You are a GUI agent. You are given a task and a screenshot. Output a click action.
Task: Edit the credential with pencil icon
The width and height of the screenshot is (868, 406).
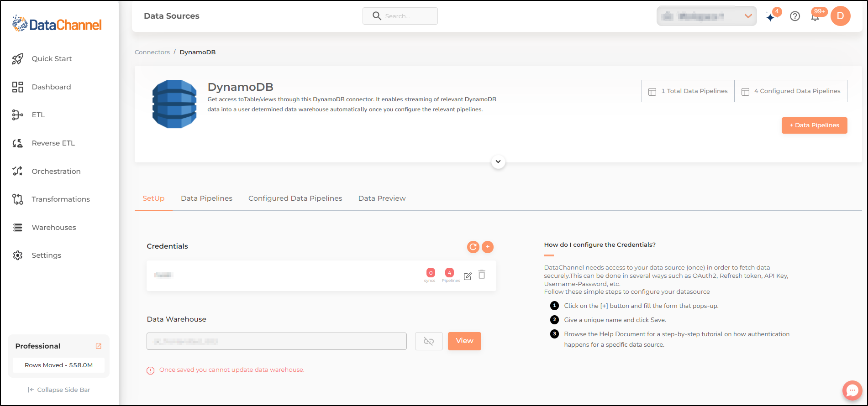pyautogui.click(x=468, y=276)
